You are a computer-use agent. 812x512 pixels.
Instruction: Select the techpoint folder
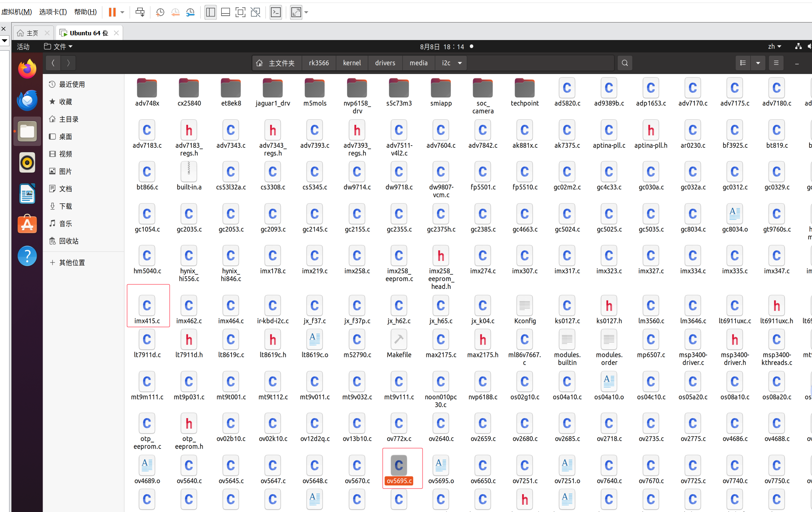[x=525, y=92]
